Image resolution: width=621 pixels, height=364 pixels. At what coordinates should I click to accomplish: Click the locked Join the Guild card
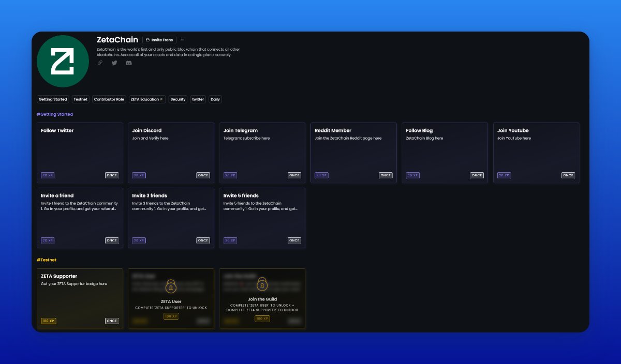tap(262, 298)
